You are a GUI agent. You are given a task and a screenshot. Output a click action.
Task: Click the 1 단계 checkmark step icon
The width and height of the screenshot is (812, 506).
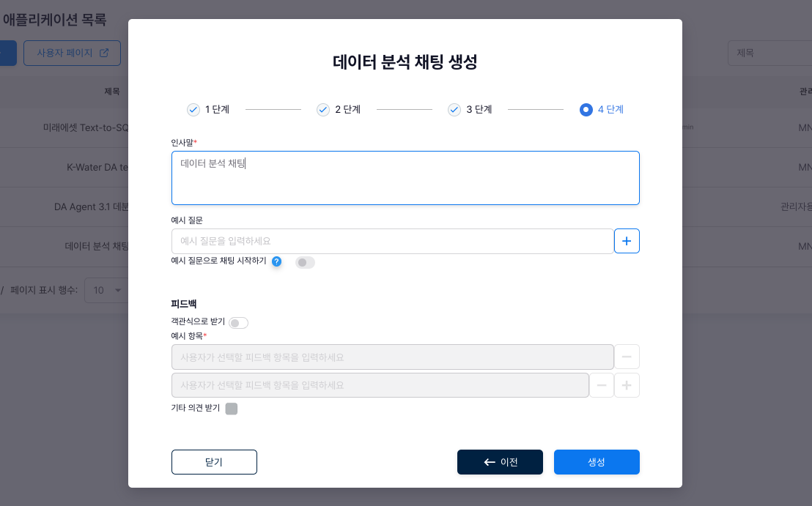pyautogui.click(x=193, y=110)
